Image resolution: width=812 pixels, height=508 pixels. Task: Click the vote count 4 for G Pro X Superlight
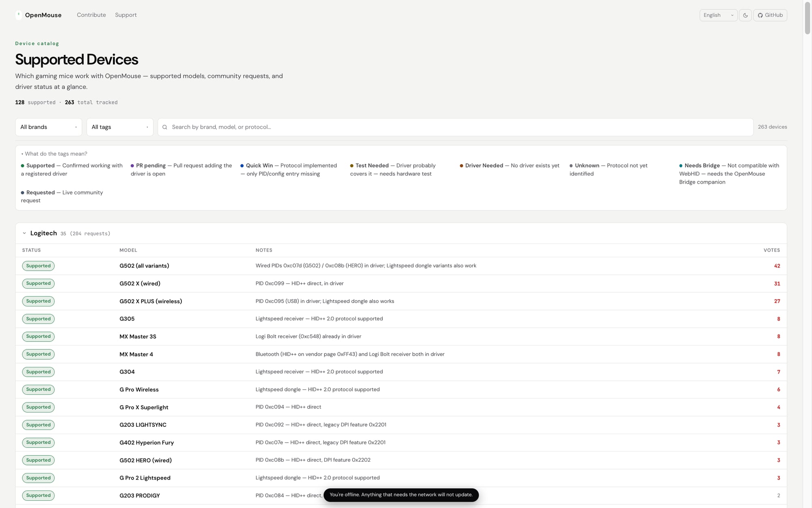pyautogui.click(x=779, y=407)
